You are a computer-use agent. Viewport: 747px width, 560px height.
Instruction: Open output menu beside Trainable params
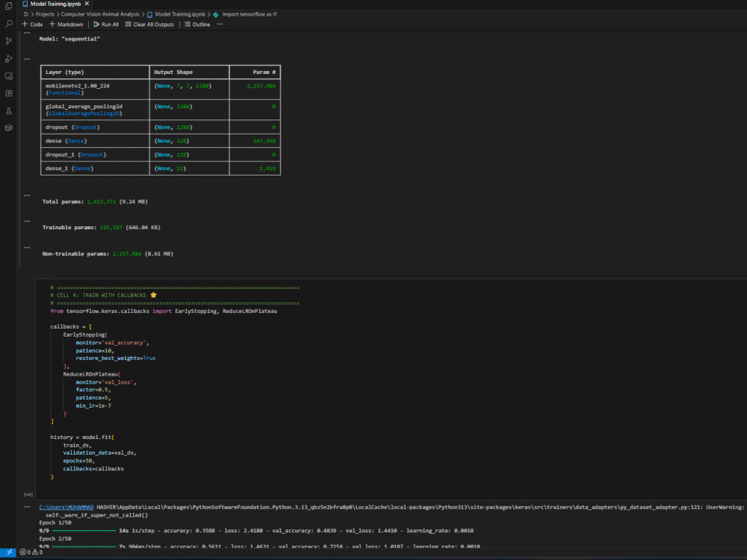27,221
